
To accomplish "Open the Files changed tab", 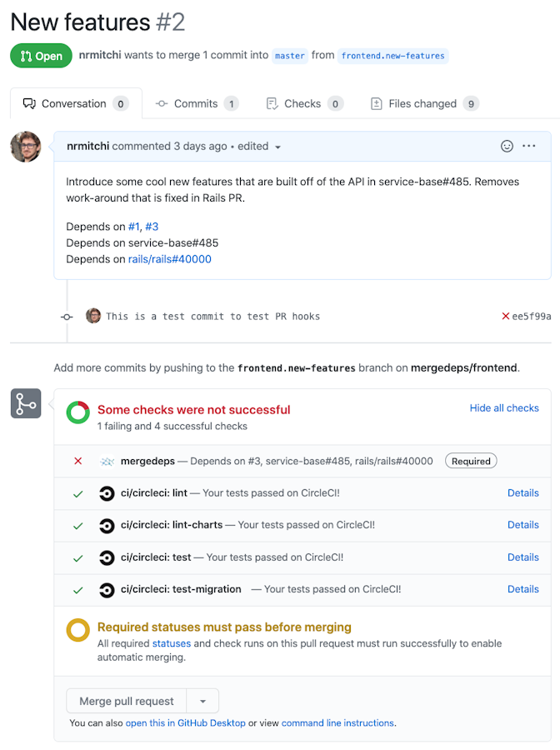I will [x=422, y=104].
